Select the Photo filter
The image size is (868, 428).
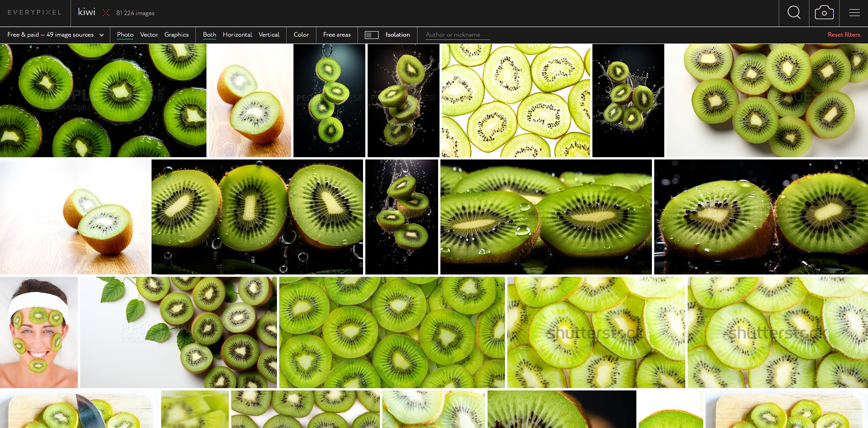(125, 35)
